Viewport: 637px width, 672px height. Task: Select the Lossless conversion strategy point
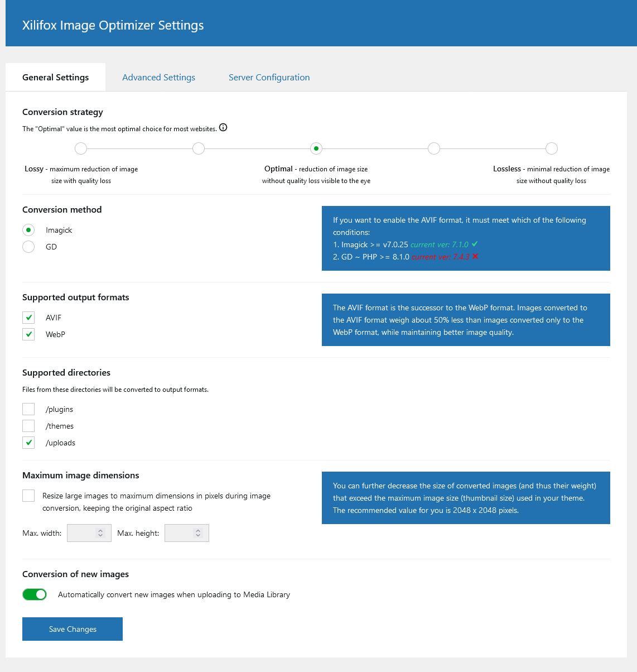tap(552, 148)
